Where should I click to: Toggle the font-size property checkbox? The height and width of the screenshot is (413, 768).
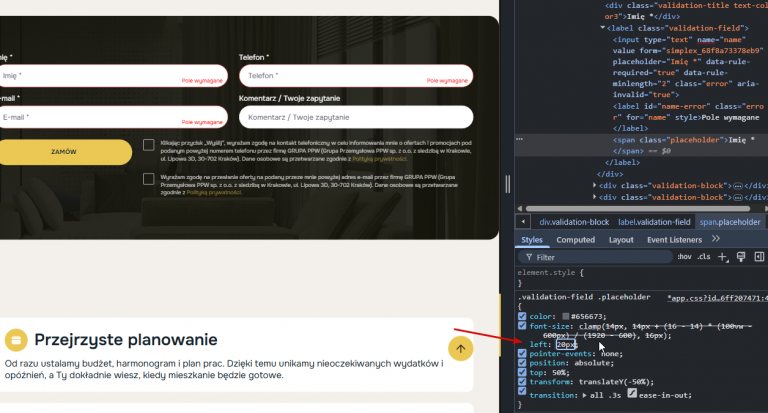tap(522, 326)
